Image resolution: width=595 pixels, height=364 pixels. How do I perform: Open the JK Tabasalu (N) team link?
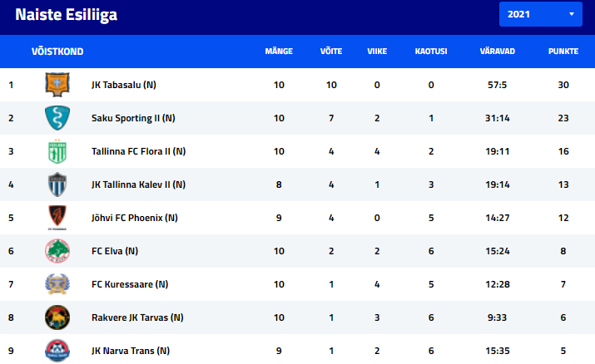pos(124,85)
